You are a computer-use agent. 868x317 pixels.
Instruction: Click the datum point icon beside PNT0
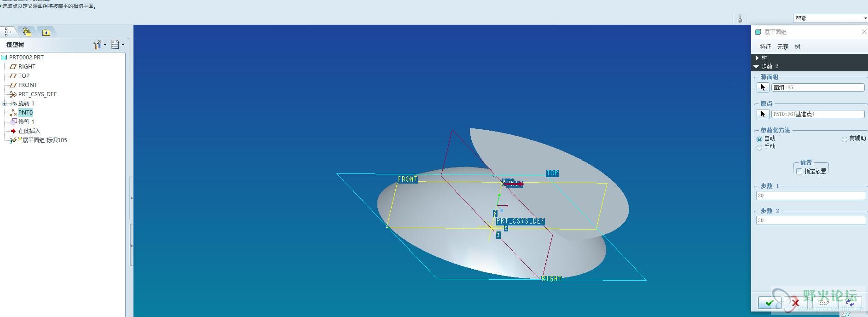click(x=13, y=112)
